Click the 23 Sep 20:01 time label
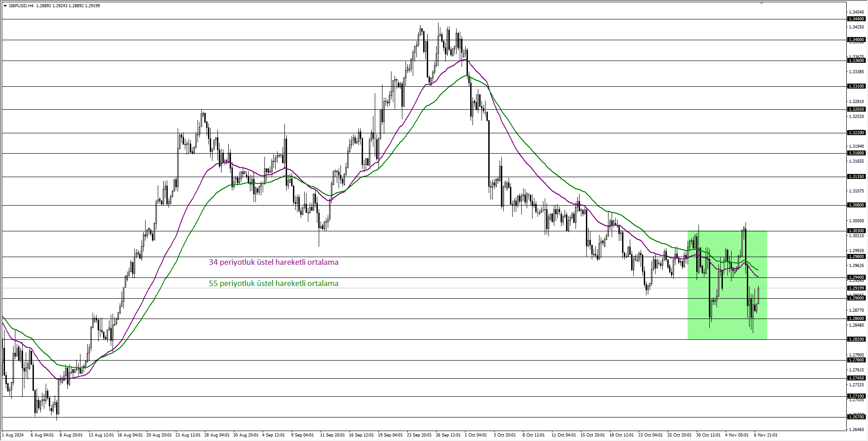Image resolution: width=868 pixels, height=441 pixels. pyautogui.click(x=420, y=435)
